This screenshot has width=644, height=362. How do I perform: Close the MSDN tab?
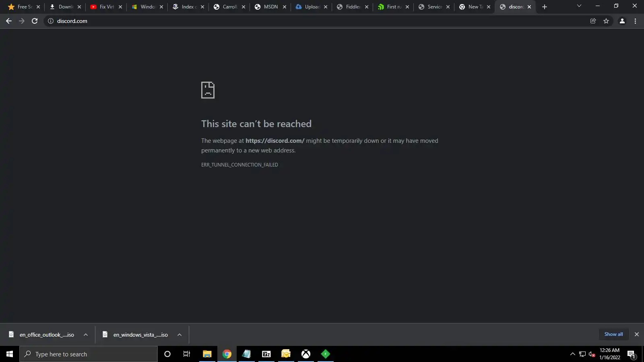coord(285,7)
